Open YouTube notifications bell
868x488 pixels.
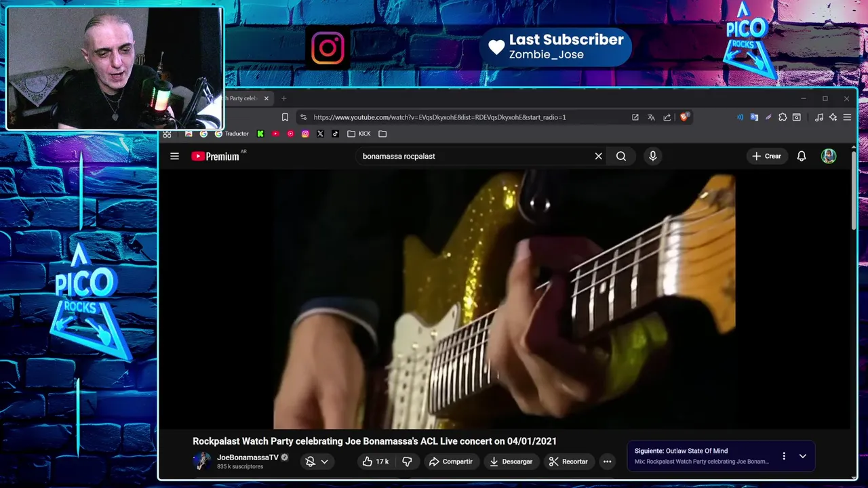click(802, 156)
